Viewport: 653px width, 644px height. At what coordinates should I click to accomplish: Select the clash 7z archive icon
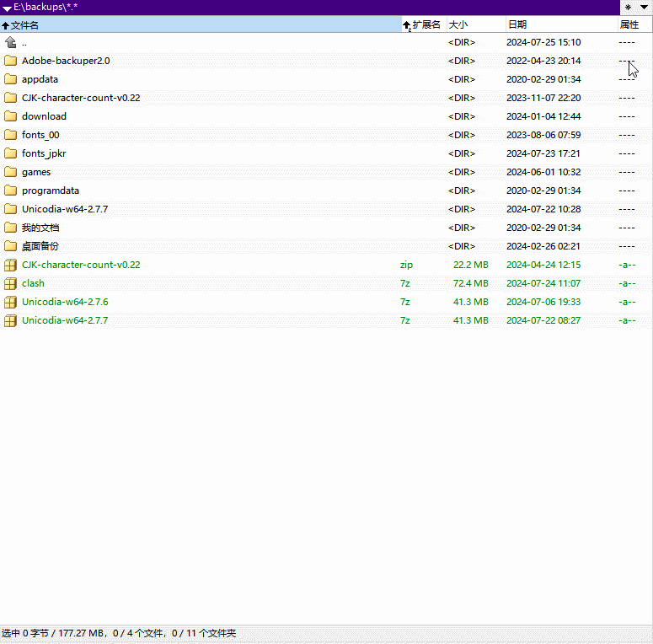click(10, 283)
